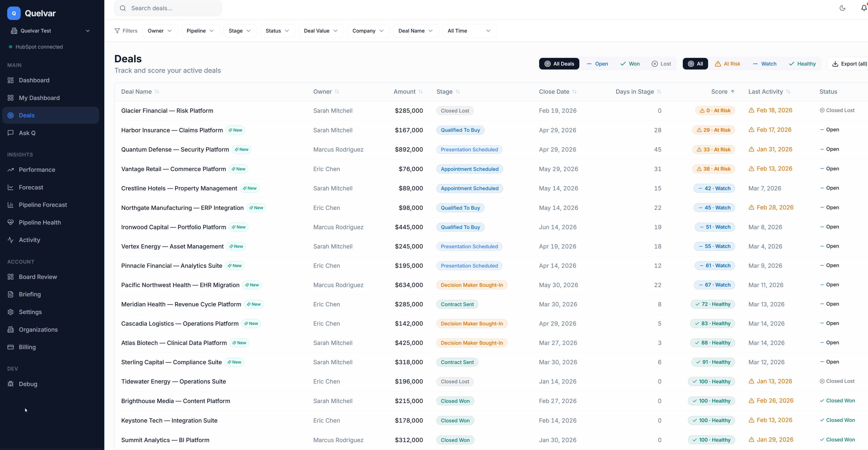
Task: Open Quantum Defense — Security Platform deal
Action: 175,149
